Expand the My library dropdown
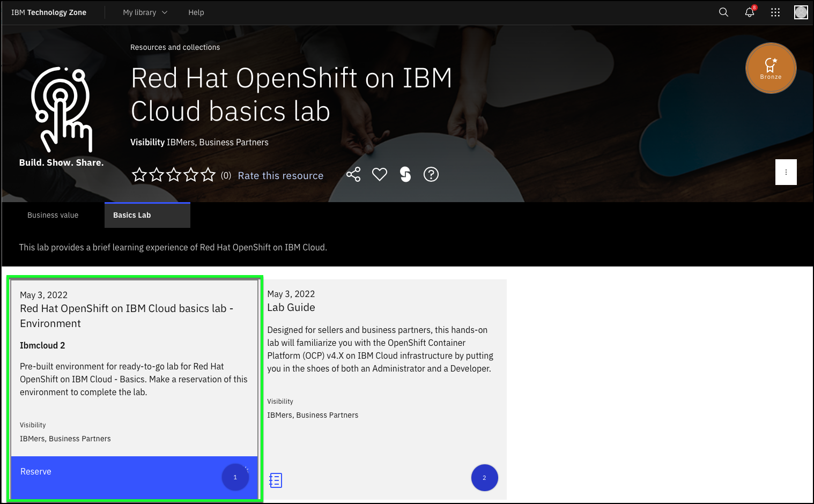The height and width of the screenshot is (504, 814). (x=145, y=12)
